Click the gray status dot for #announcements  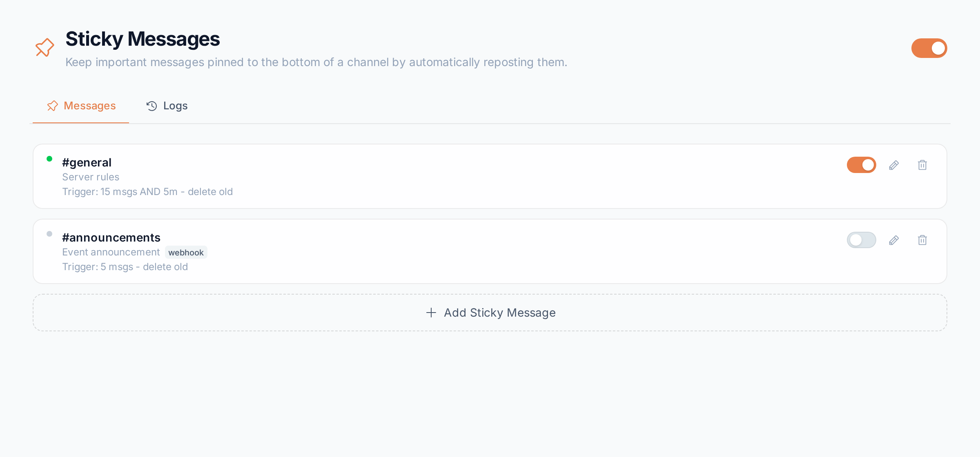tap(49, 234)
